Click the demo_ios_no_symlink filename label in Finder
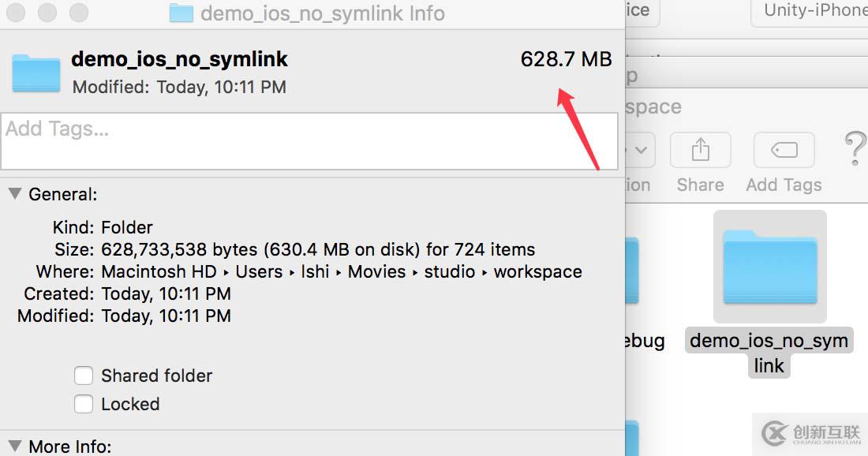 click(769, 353)
